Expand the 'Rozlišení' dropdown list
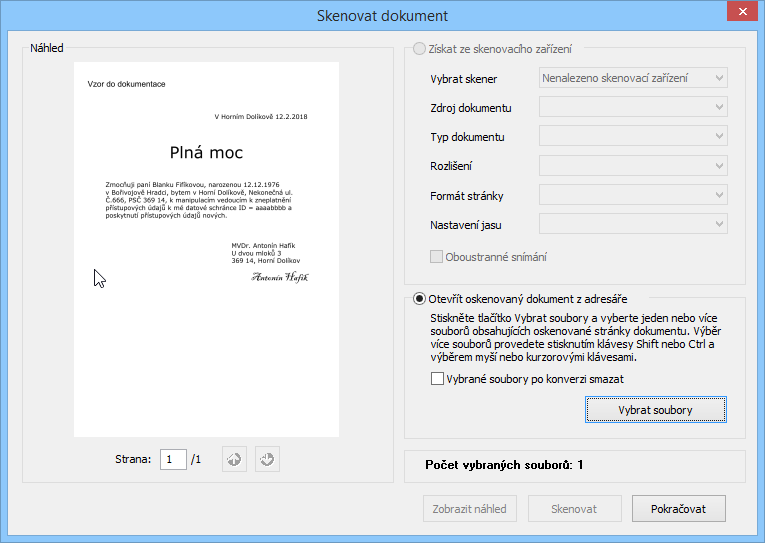 pyautogui.click(x=632, y=165)
